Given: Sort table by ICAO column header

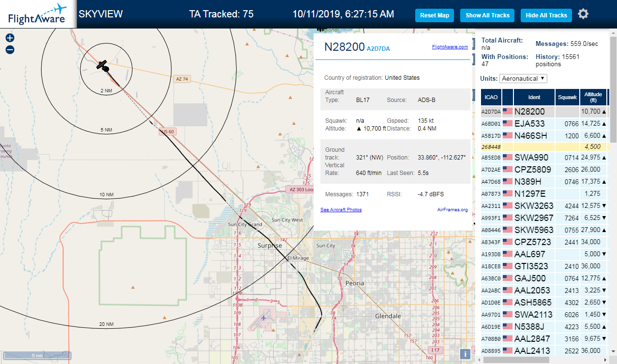Looking at the screenshot, I should click(491, 97).
